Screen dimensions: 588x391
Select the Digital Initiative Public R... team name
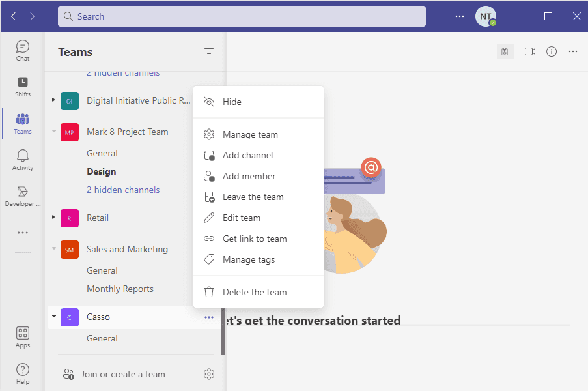coord(139,100)
